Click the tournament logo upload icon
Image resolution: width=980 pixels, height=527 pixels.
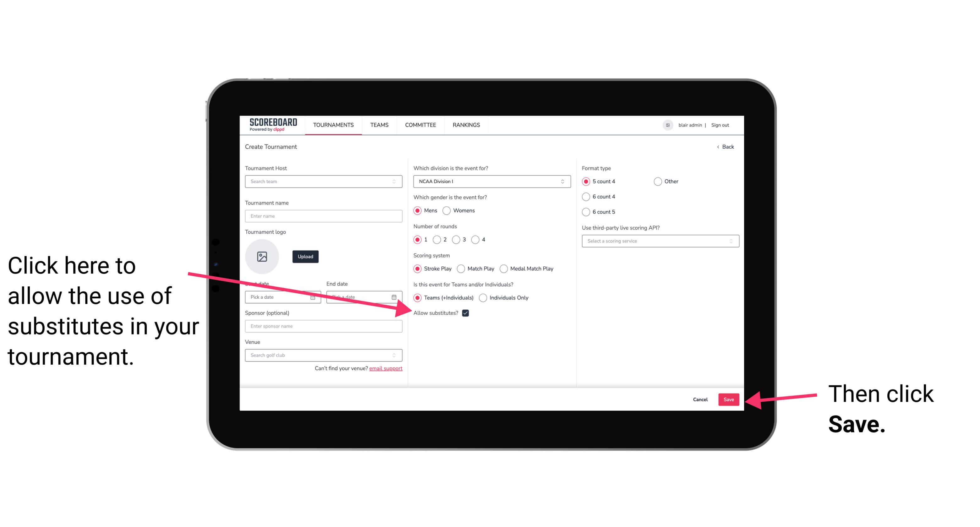coord(262,256)
